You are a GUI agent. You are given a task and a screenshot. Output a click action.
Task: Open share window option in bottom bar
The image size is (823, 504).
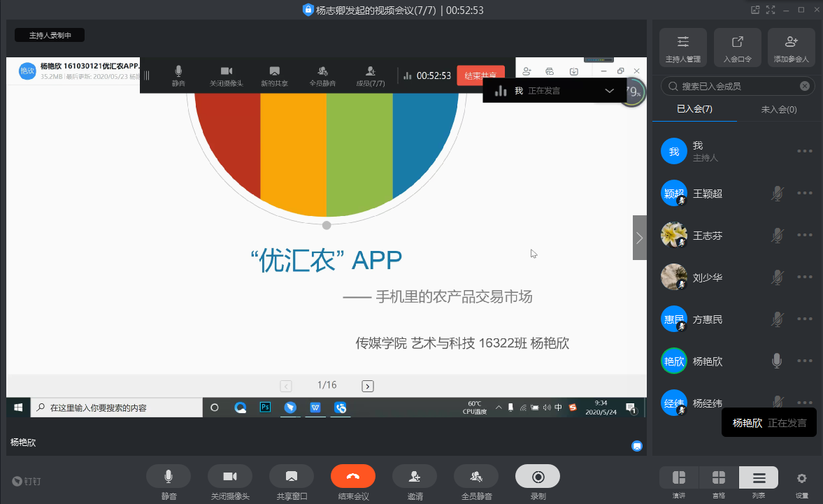tap(292, 476)
